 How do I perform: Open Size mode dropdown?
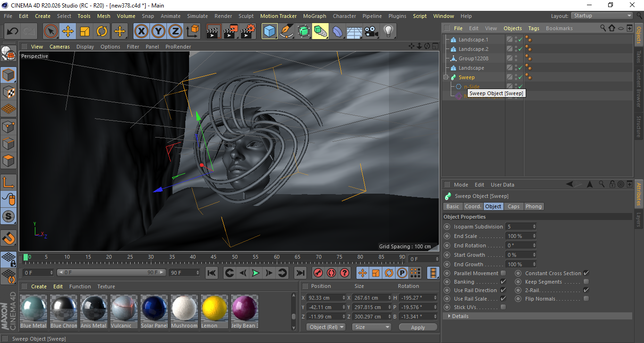click(372, 327)
